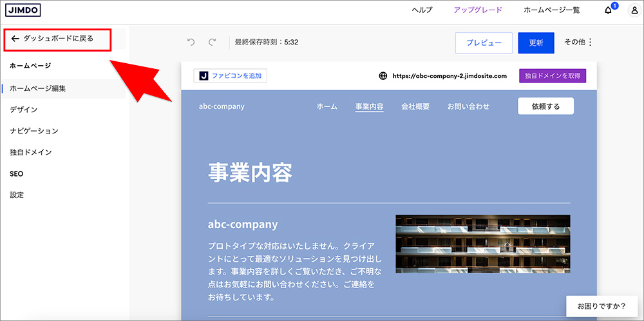Click abc-company subheading in content
The image size is (644, 321).
pos(243,225)
